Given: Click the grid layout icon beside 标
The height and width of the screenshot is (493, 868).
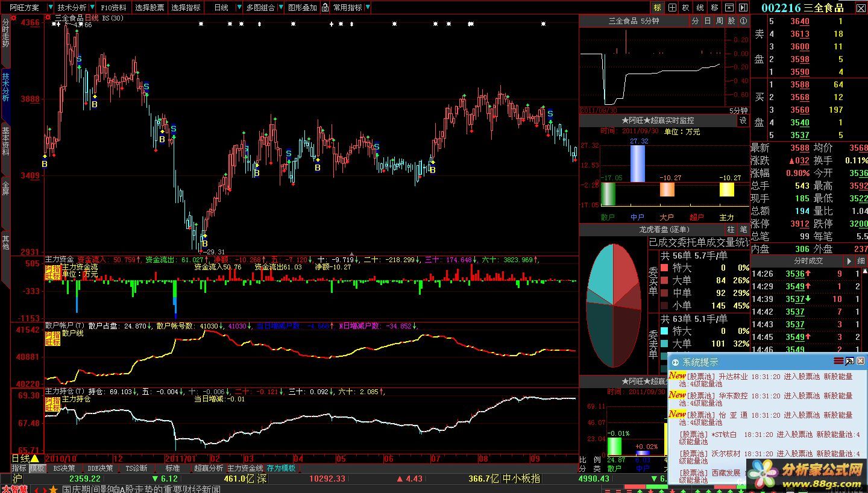Looking at the screenshot, I should click(671, 8).
